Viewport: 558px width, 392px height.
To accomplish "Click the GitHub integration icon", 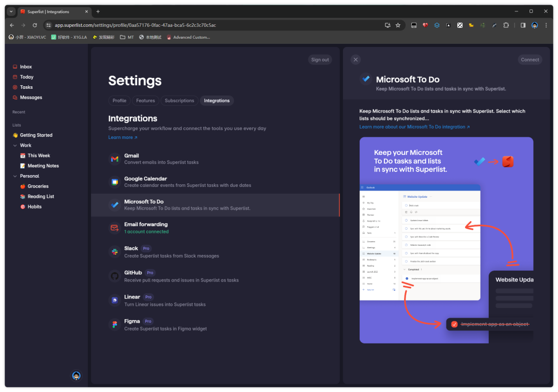I will (x=115, y=276).
